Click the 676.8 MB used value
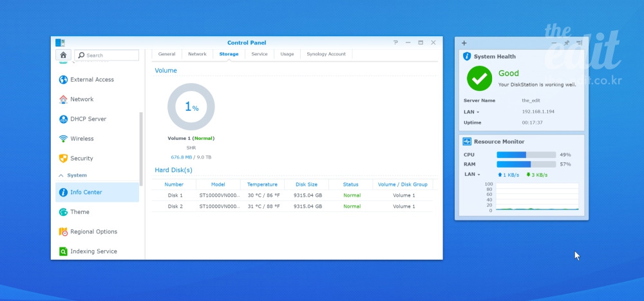Screen dimensions: 644x301 182,157
